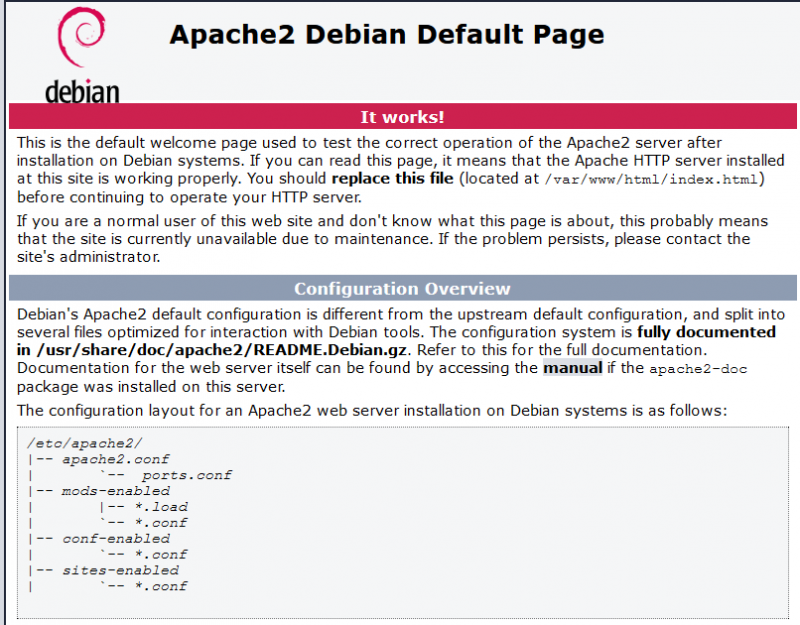Click the apache2-doc package name
The image size is (800, 625).
tap(698, 369)
